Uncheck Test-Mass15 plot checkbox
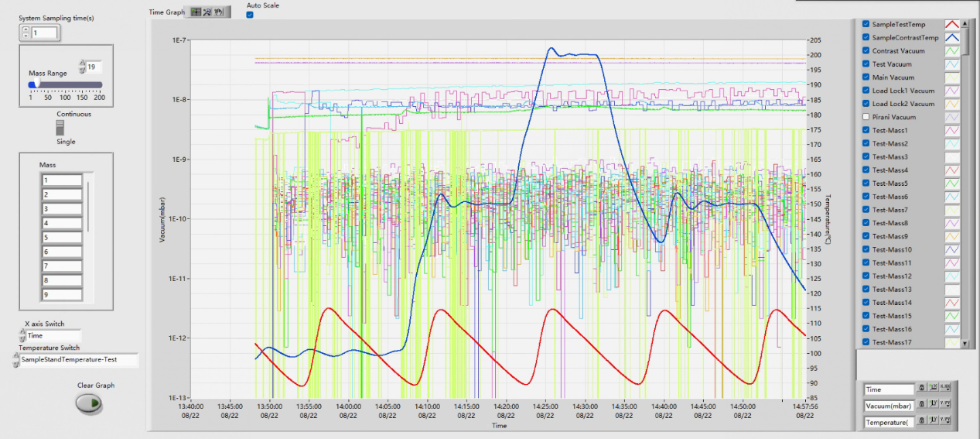 click(866, 316)
